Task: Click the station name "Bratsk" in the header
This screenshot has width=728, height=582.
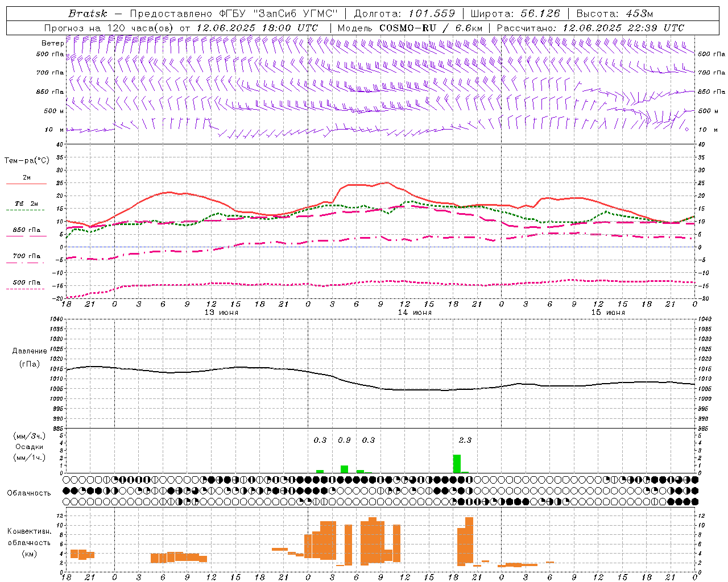Action: [x=88, y=14]
